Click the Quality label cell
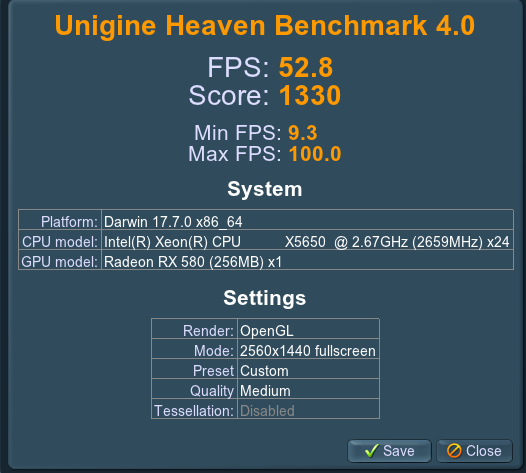This screenshot has height=473, width=526. click(195, 388)
